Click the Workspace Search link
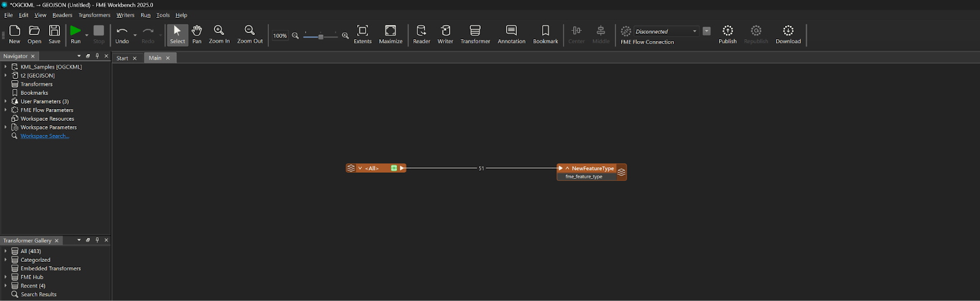This screenshot has height=301, width=980. (45, 136)
